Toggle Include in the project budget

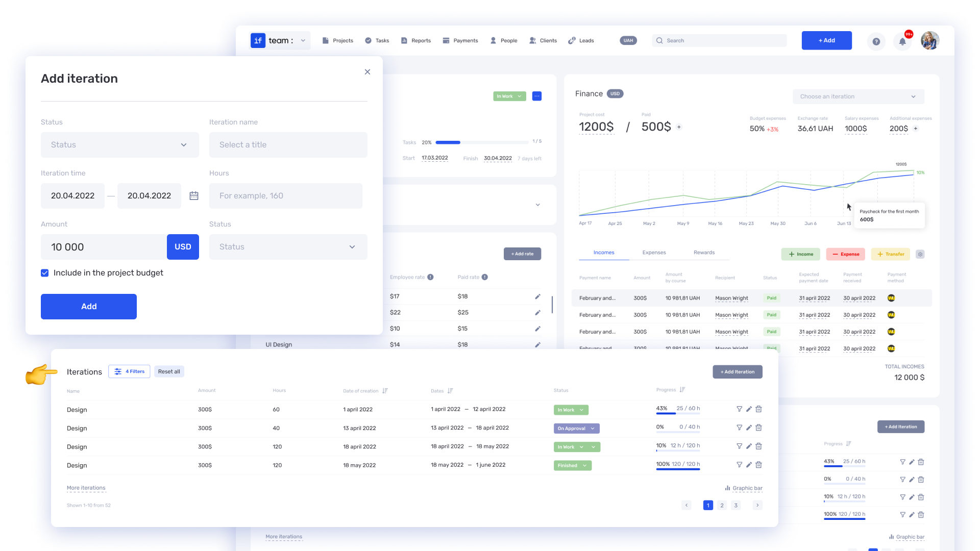click(x=45, y=273)
